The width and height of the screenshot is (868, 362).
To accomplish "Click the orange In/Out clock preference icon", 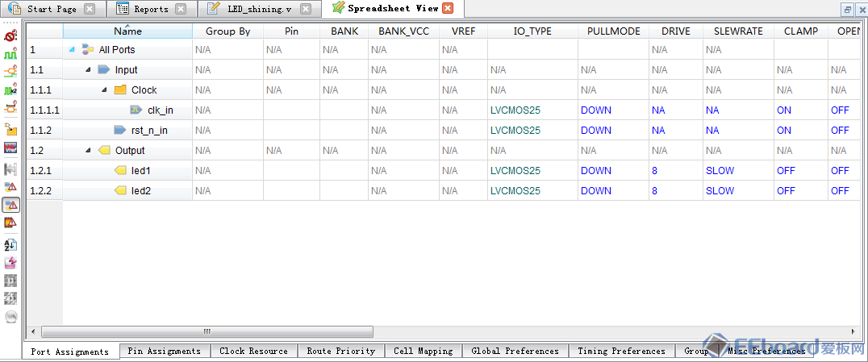I will point(10,72).
